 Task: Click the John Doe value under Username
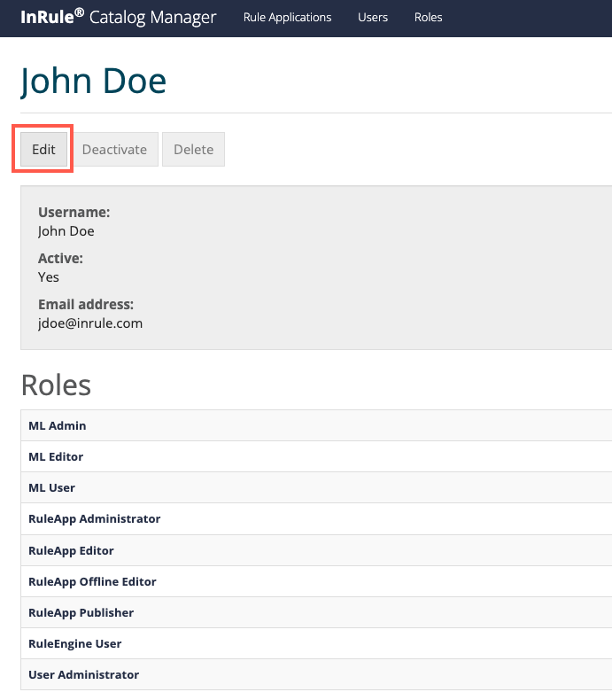[66, 231]
